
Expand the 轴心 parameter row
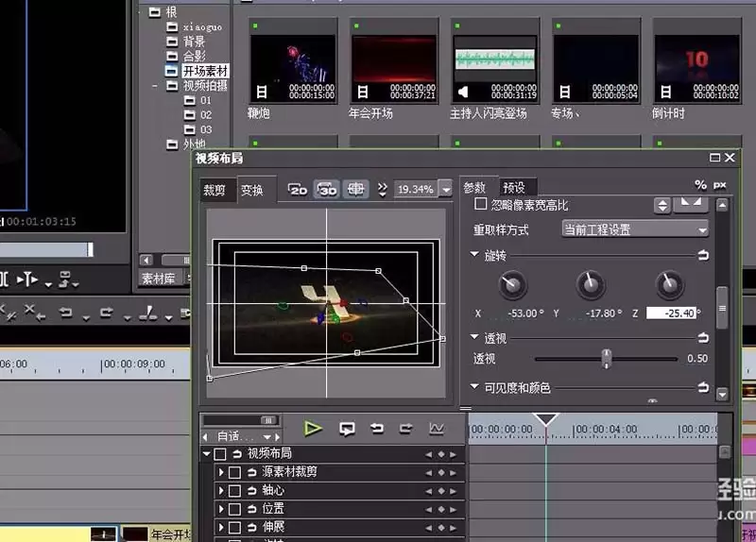click(x=221, y=490)
